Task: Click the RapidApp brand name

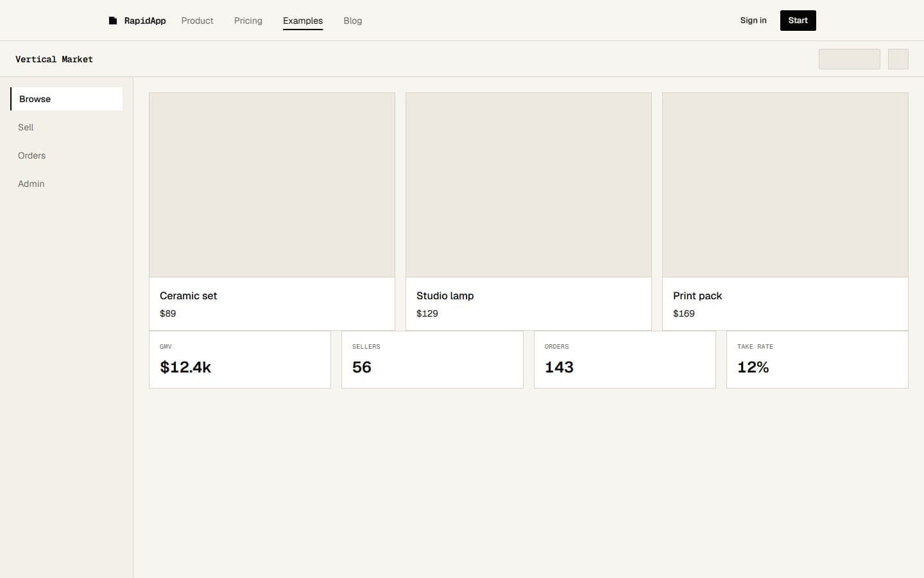Action: click(x=145, y=21)
